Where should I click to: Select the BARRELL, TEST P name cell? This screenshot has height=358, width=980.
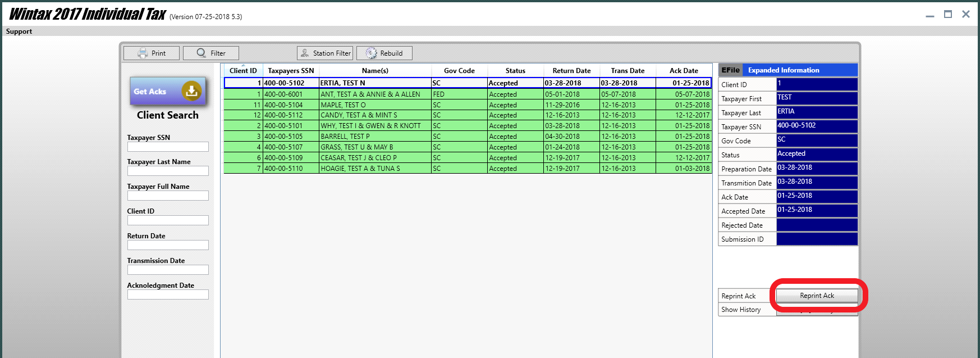(x=375, y=137)
